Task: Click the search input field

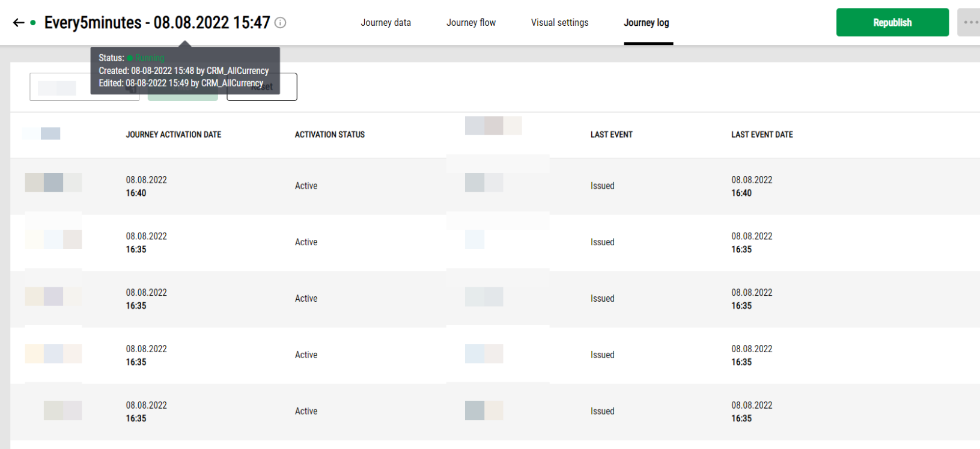Action: coord(84,87)
